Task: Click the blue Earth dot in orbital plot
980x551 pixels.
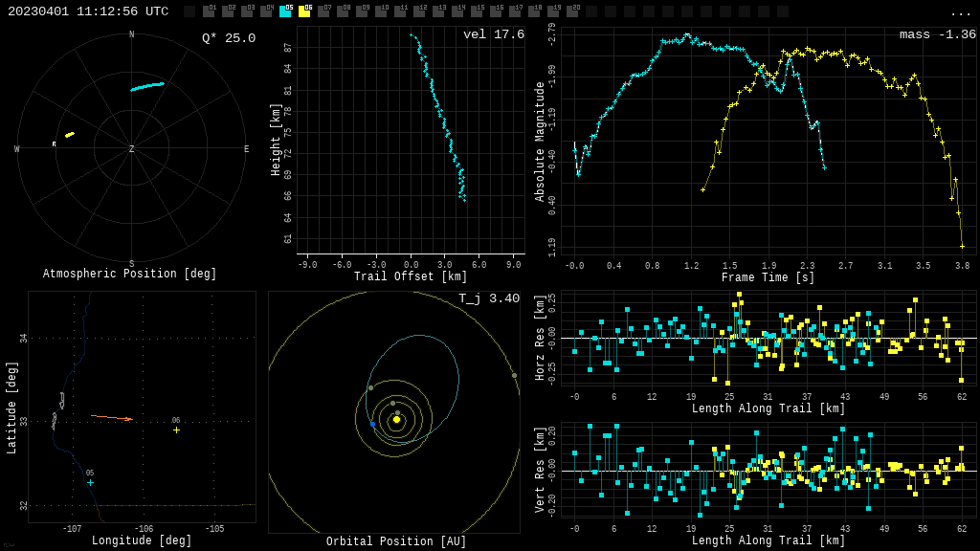Action: tap(372, 424)
